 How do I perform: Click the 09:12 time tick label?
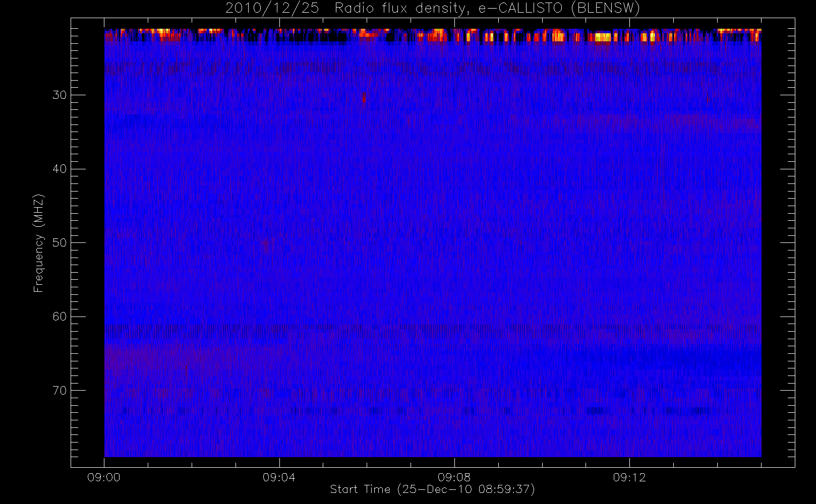pos(629,477)
